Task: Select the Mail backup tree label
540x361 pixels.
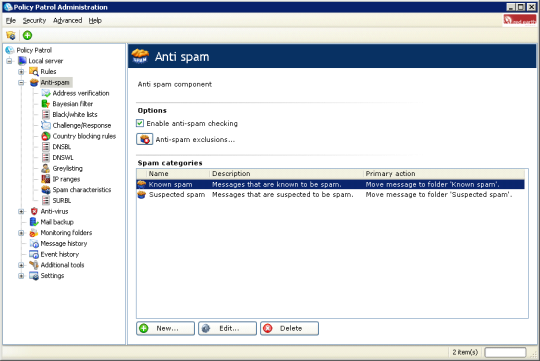Action: (57, 222)
